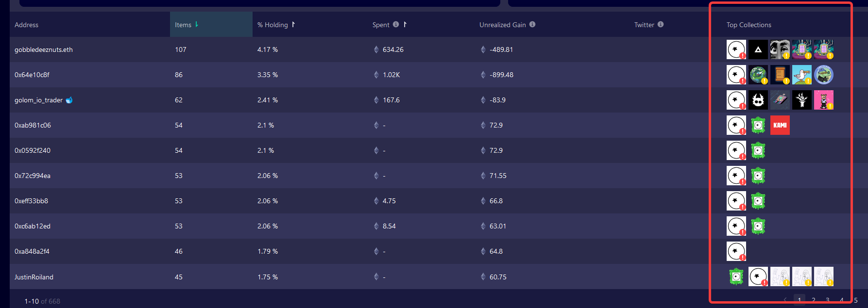The image size is (868, 308).
Task: Open the planet earth collection thumbnail
Action: (758, 75)
